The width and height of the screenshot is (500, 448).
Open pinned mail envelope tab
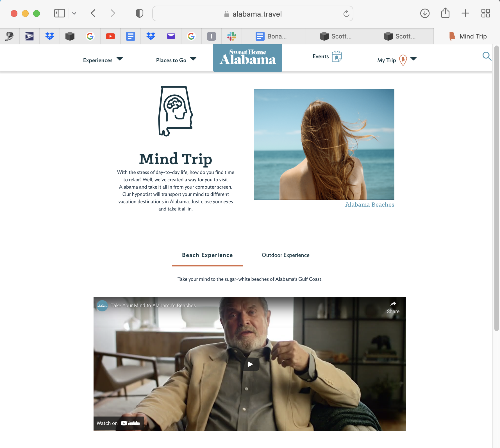pyautogui.click(x=171, y=36)
